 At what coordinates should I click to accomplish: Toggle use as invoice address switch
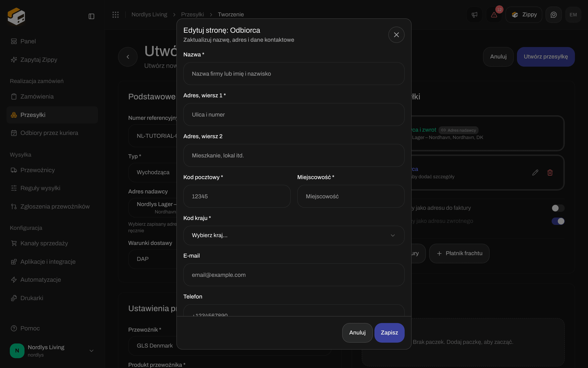(x=558, y=208)
